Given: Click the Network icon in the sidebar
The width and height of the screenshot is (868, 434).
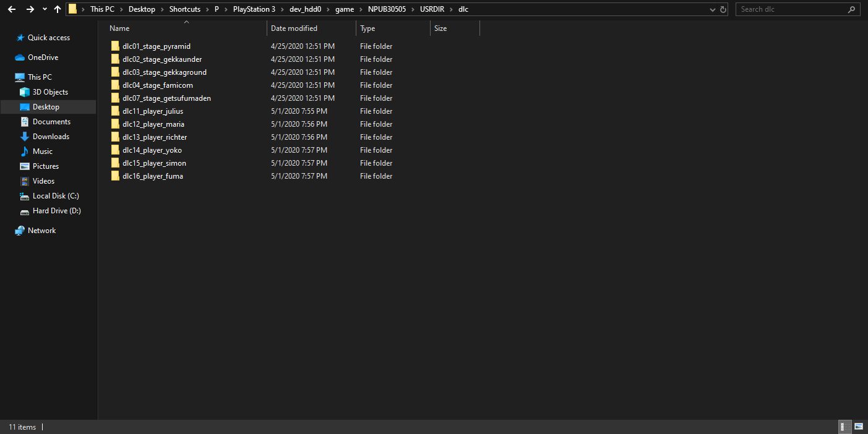Looking at the screenshot, I should 20,231.
